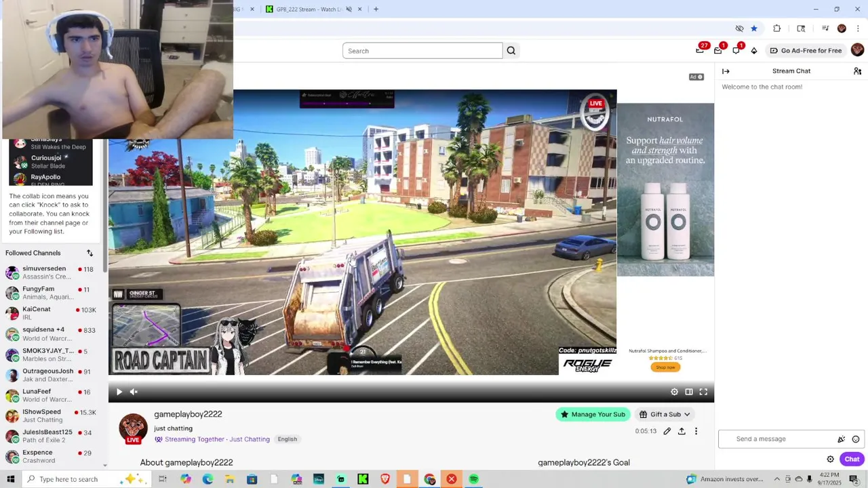Viewport: 868px width, 488px height.
Task: Open the emote picker smiley icon
Action: pos(856,439)
